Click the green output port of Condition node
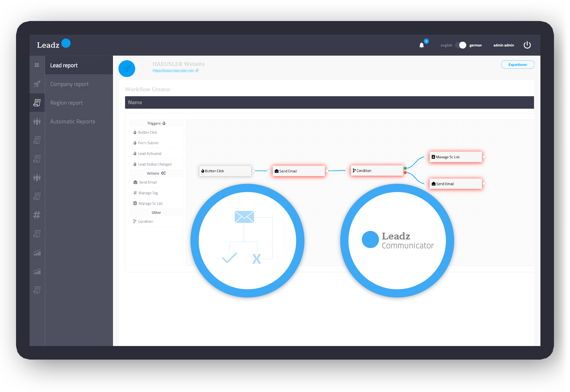Image resolution: width=570 pixels, height=392 pixels. tap(405, 168)
